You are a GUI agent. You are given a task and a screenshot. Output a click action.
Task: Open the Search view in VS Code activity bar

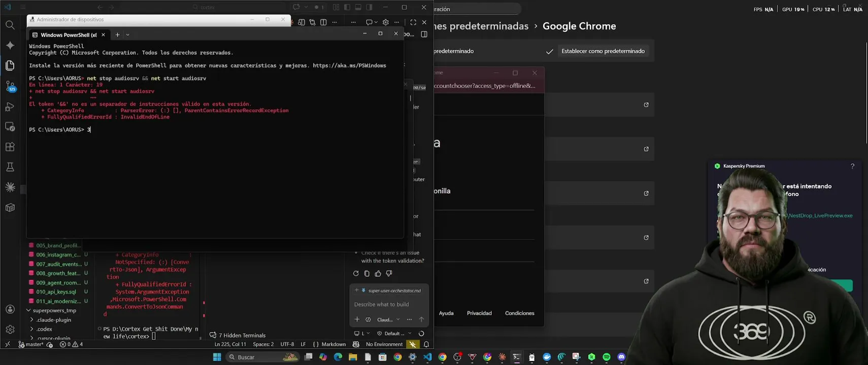(x=10, y=25)
